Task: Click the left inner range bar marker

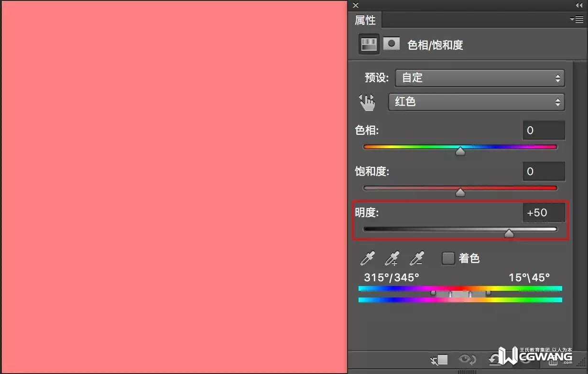Action: [x=450, y=295]
